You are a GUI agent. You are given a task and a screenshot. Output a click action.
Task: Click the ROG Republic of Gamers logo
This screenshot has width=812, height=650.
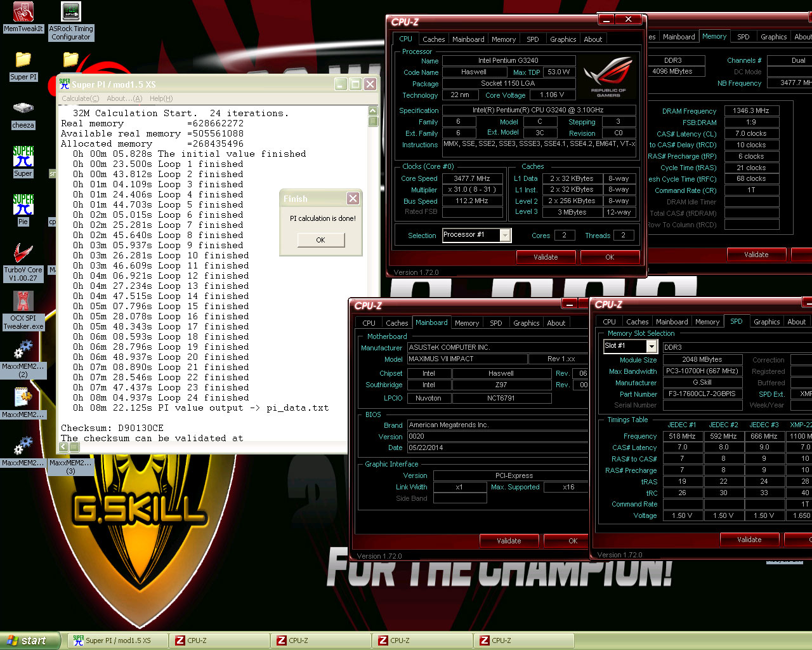pyautogui.click(x=608, y=77)
